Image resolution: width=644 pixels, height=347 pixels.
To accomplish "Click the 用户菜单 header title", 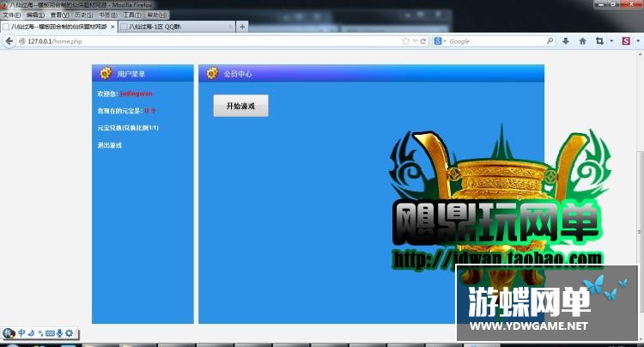I will 131,74.
